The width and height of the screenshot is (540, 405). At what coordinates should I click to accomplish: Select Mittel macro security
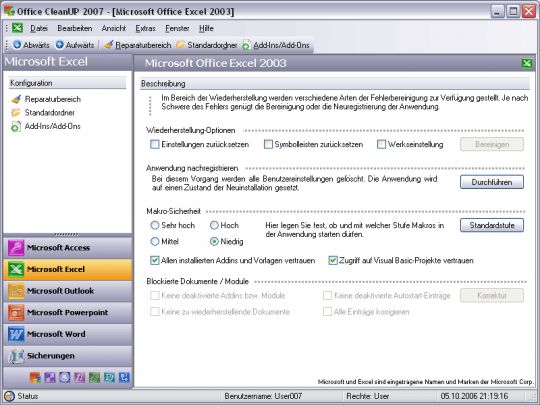pos(155,241)
